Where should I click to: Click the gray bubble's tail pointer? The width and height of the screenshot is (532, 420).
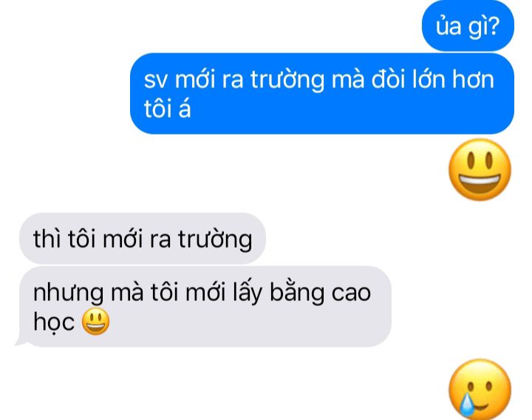pyautogui.click(x=21, y=341)
